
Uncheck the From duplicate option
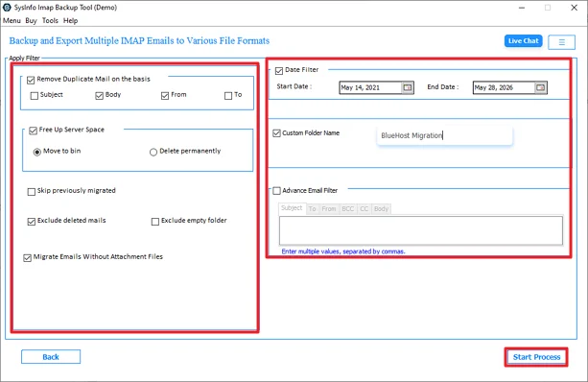pos(165,96)
